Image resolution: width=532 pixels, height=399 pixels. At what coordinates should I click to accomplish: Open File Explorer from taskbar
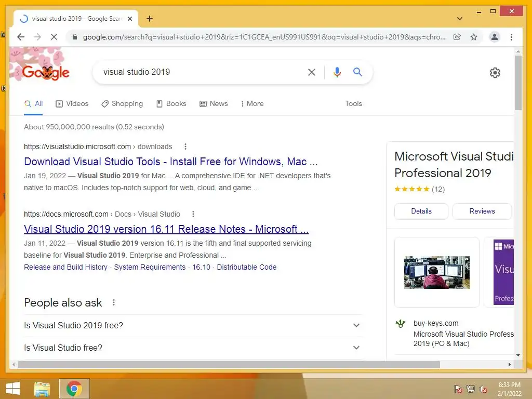coord(42,389)
